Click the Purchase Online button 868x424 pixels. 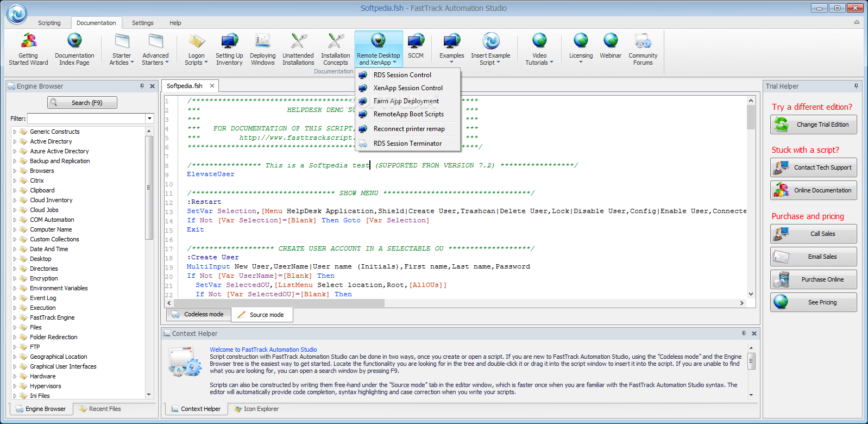pos(813,279)
